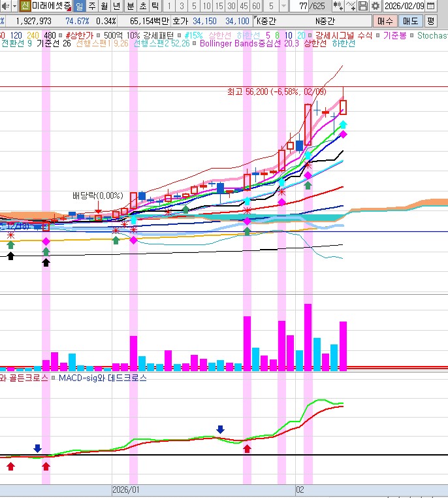Click the add candle comparison icon

point(337,6)
